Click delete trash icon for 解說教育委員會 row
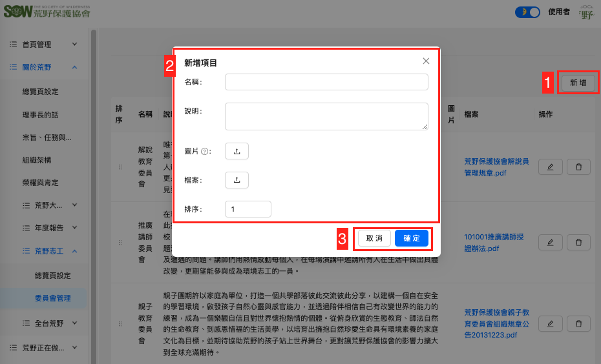This screenshot has height=364, width=601. tap(578, 167)
